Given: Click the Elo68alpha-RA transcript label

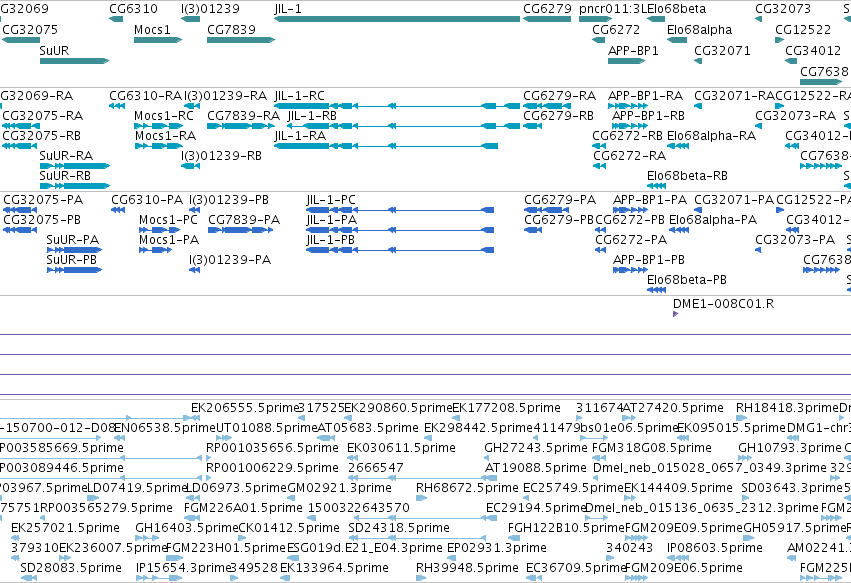Looking at the screenshot, I should (x=712, y=136).
